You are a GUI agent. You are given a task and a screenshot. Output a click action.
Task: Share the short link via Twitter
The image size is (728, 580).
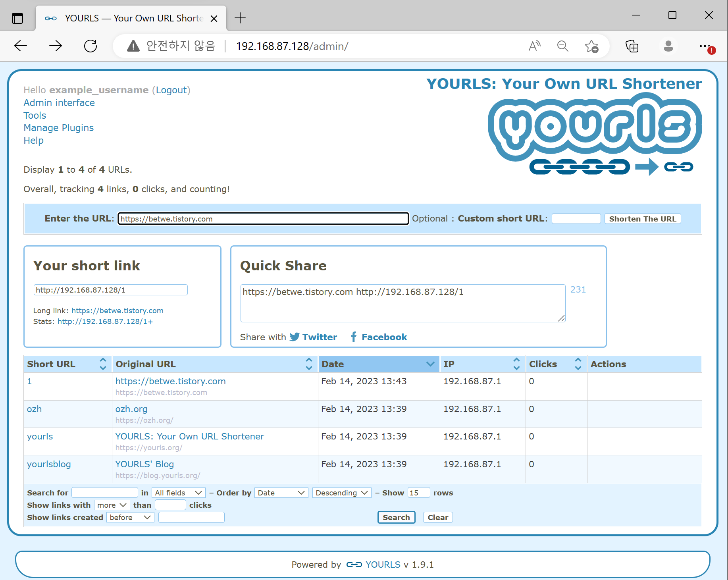pyautogui.click(x=313, y=337)
